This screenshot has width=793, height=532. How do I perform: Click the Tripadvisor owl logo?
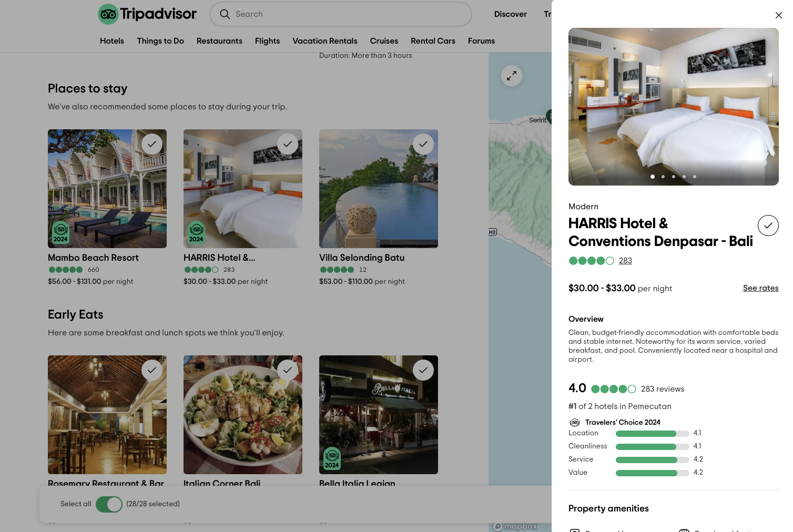108,14
